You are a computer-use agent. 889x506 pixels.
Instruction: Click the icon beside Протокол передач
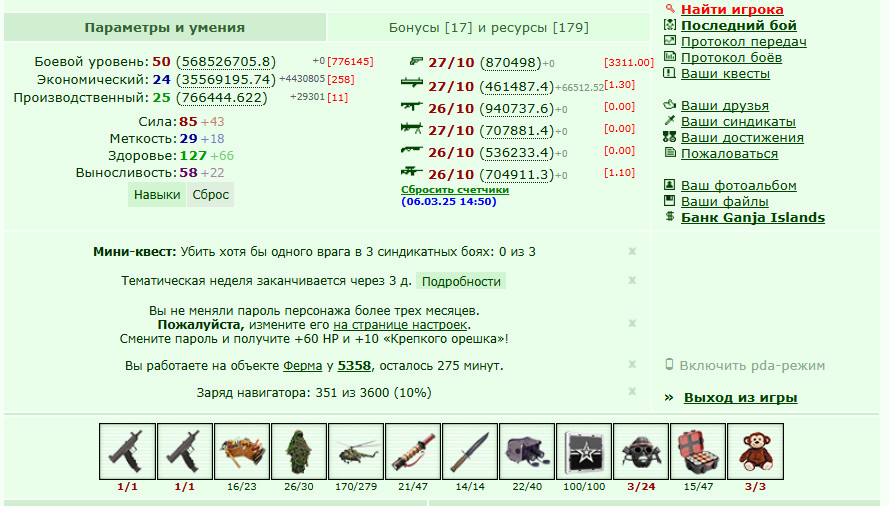pos(670,40)
